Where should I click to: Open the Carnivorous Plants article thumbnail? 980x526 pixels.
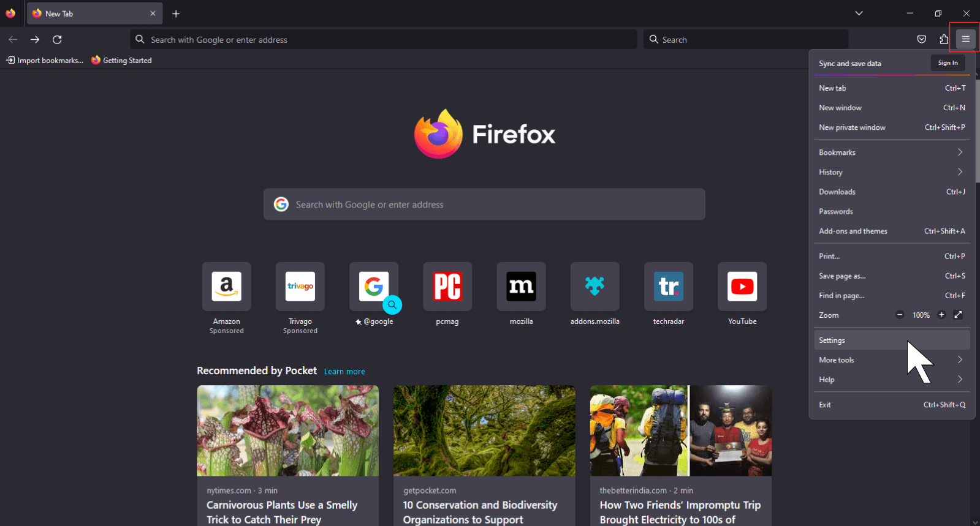pos(288,430)
